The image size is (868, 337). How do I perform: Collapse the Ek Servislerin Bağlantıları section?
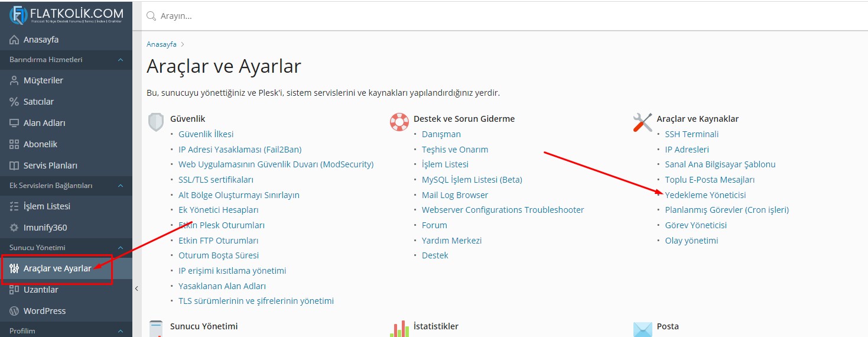point(121,186)
